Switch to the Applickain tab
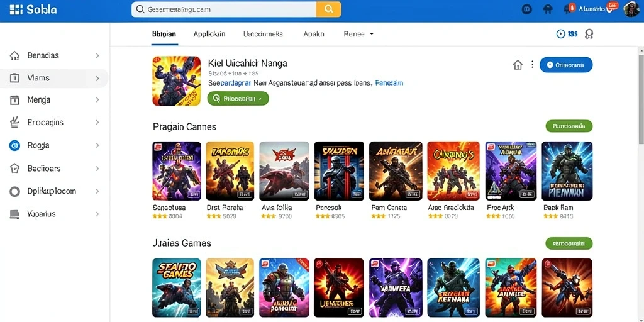 tap(209, 34)
